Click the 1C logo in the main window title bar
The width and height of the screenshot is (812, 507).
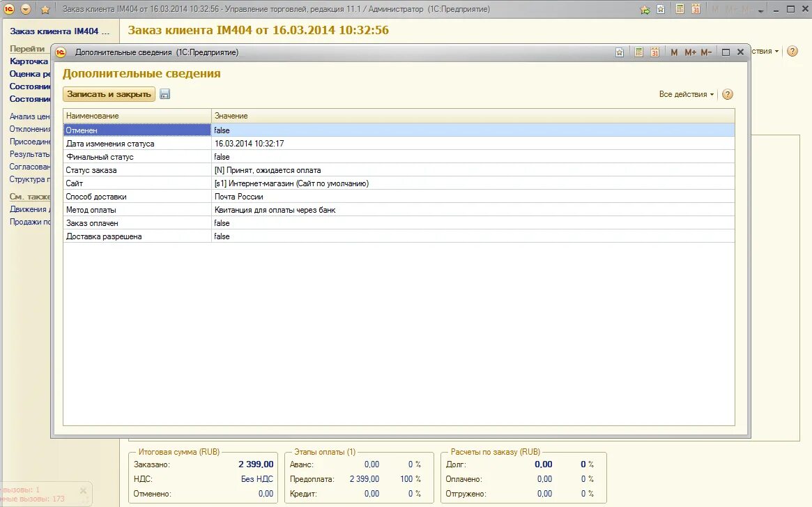click(x=9, y=9)
